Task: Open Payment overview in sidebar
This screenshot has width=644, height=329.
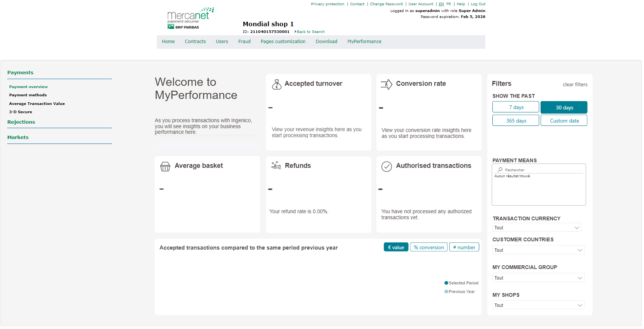Action: [28, 87]
